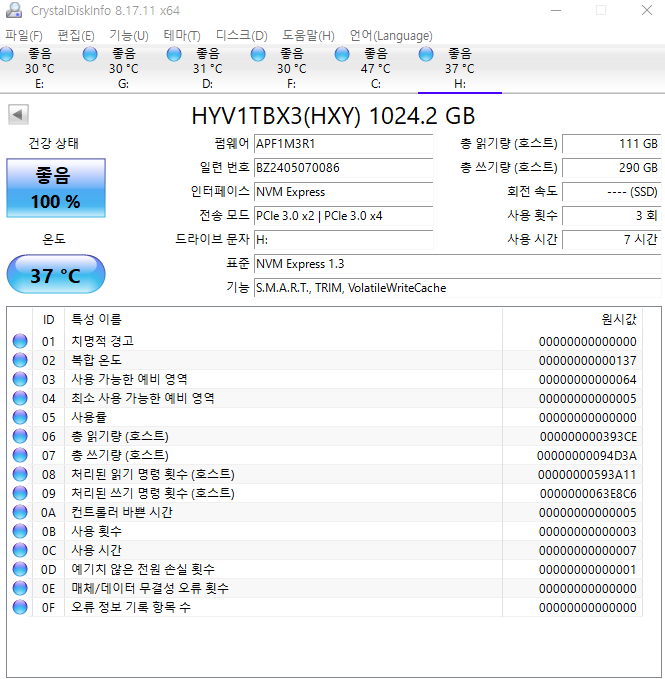Click status orb for 0A 컨트롤러 바쁜 시간

tap(20, 512)
